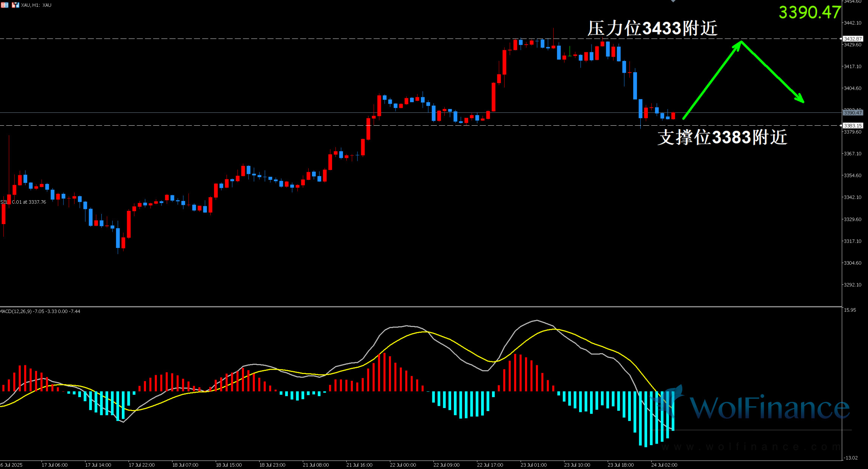
Task: Select the large green 3390.47 price label
Action: pyautogui.click(x=810, y=12)
